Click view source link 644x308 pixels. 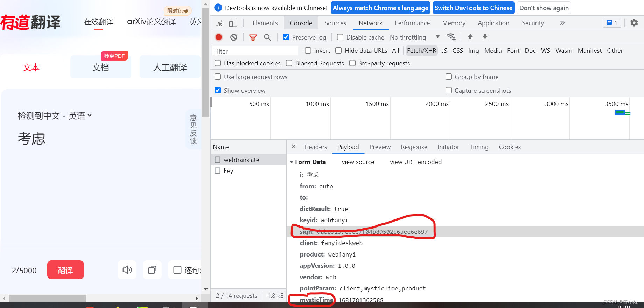(358, 162)
